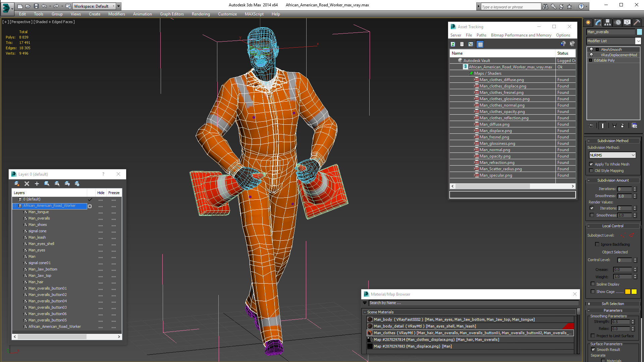Enable Ignore Backfacing checkbox

(597, 244)
